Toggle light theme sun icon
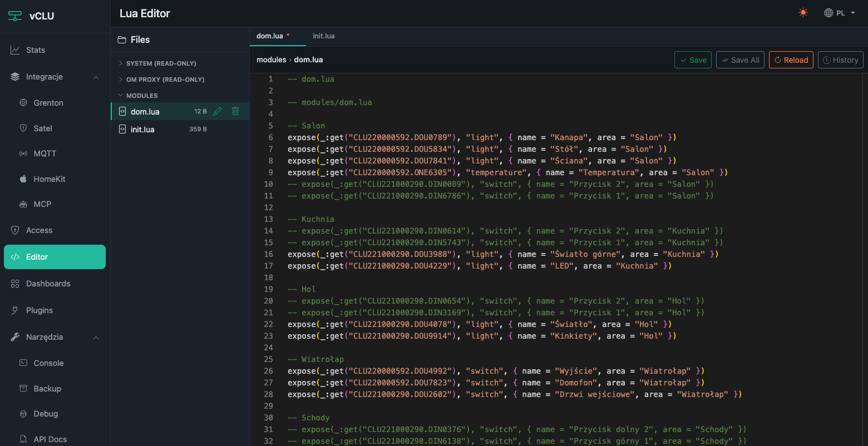The height and width of the screenshot is (446, 868). click(x=803, y=13)
